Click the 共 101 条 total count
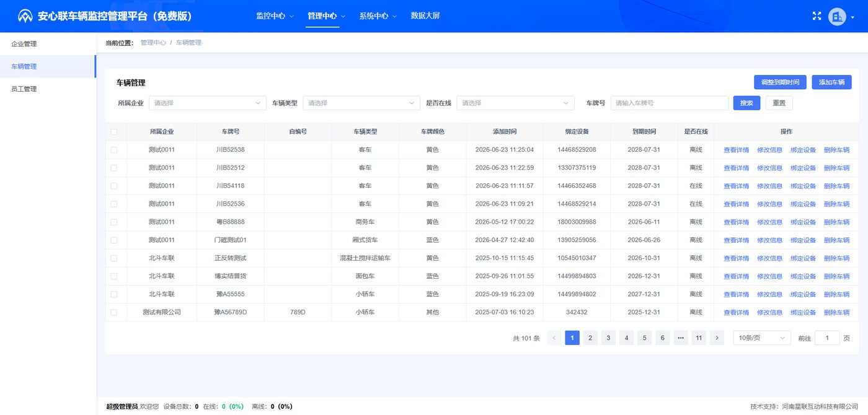868x415 pixels. point(526,338)
